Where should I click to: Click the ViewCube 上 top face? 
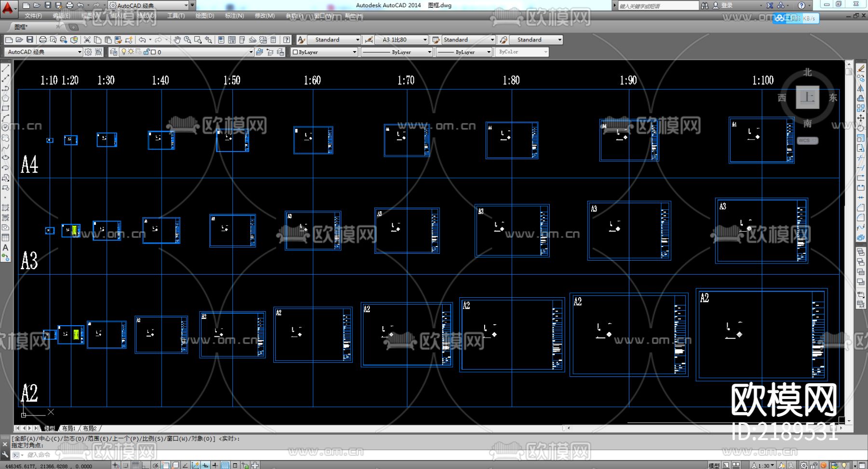(x=807, y=97)
